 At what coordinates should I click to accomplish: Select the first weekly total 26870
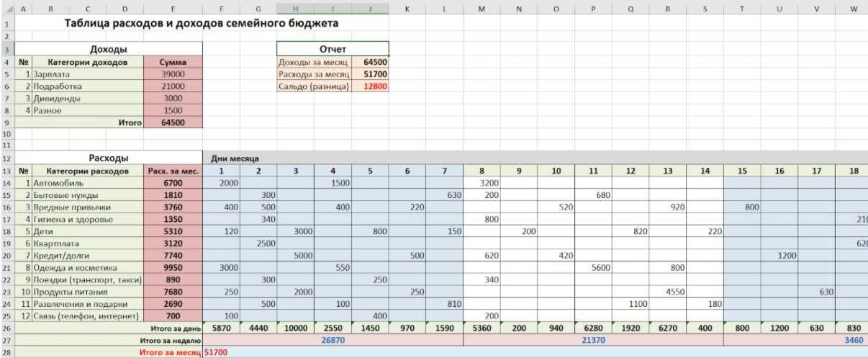click(333, 339)
